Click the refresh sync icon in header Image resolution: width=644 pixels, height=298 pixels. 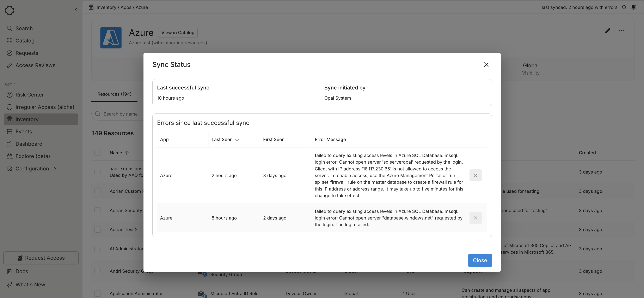click(624, 7)
